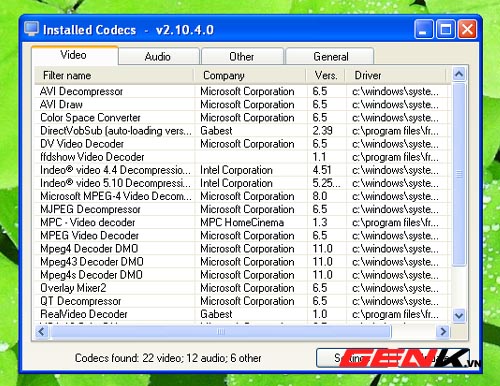The width and height of the screenshot is (500, 386).
Task: Close the Installed Codecs window
Action: pos(467,29)
